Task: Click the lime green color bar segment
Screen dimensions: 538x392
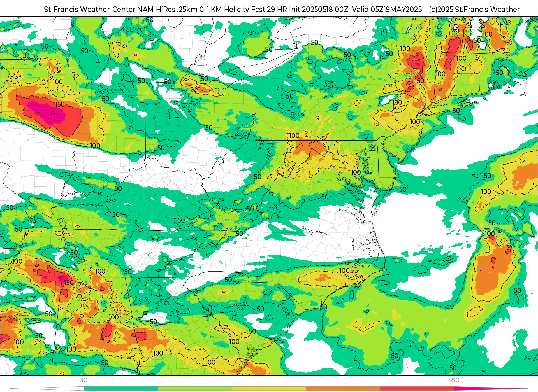Action: (195, 389)
